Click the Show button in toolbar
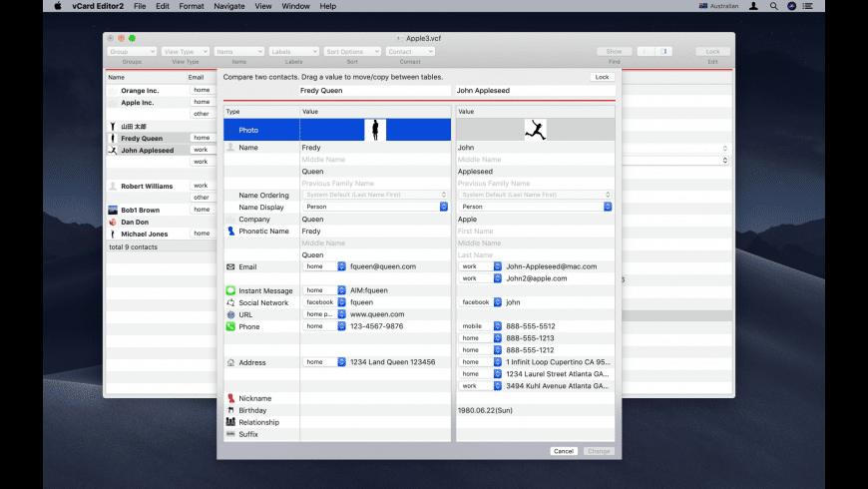The image size is (868, 489). [x=614, y=51]
